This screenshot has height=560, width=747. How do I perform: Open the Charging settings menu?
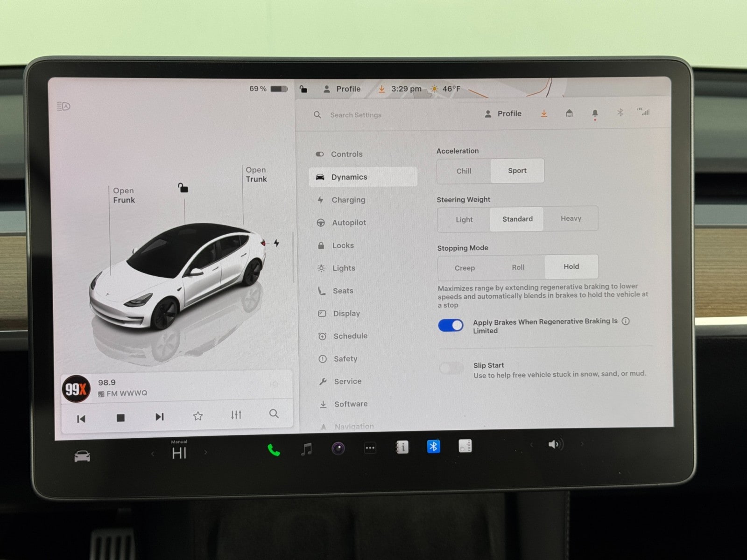pyautogui.click(x=348, y=200)
